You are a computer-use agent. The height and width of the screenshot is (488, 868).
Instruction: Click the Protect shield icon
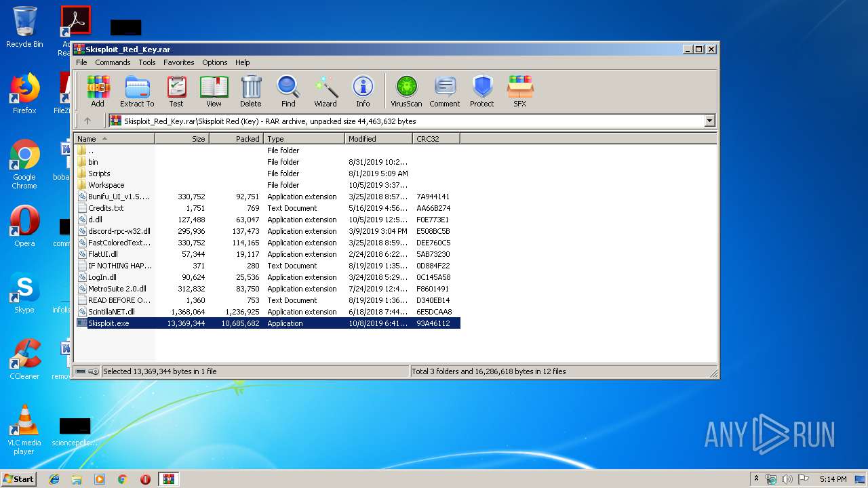(x=482, y=91)
